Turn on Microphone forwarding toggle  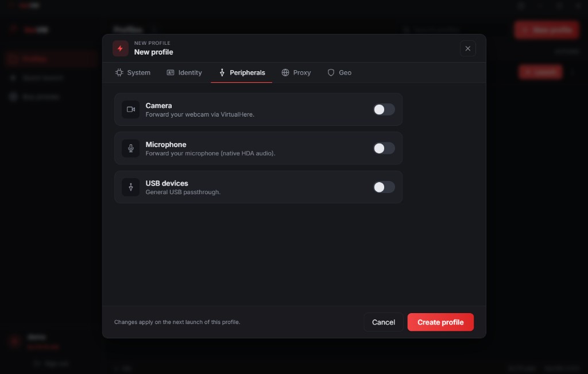(384, 148)
